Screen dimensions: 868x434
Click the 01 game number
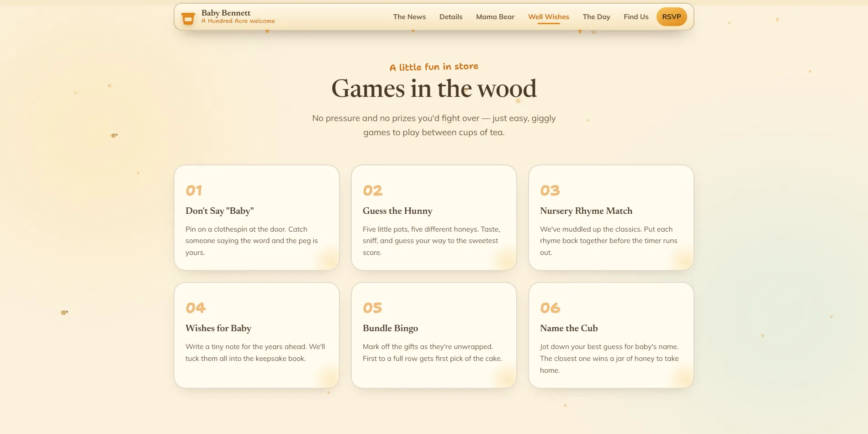pyautogui.click(x=194, y=191)
